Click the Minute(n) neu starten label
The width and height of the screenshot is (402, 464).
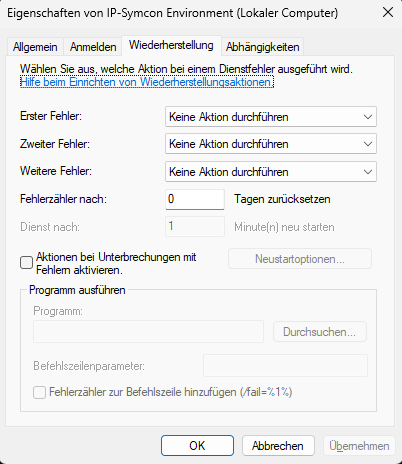pyautogui.click(x=284, y=227)
